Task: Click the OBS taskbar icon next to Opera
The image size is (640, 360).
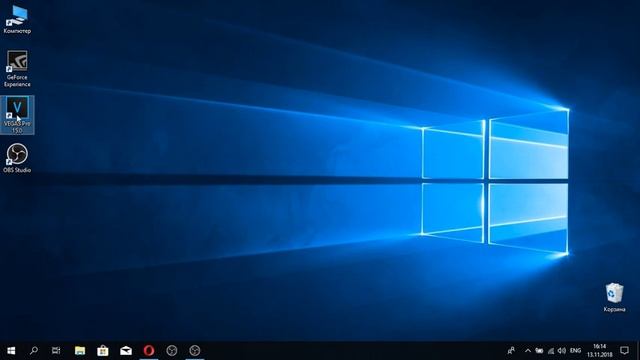Action: (x=172, y=351)
